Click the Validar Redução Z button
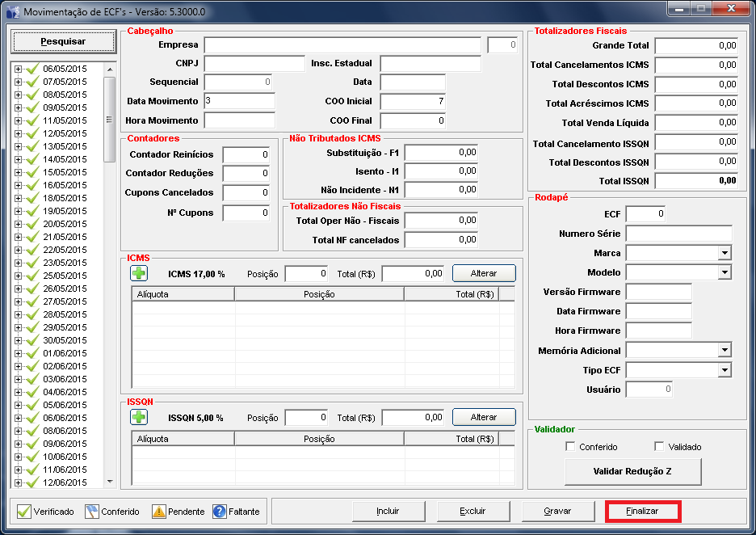Image resolution: width=756 pixels, height=535 pixels. [x=632, y=471]
